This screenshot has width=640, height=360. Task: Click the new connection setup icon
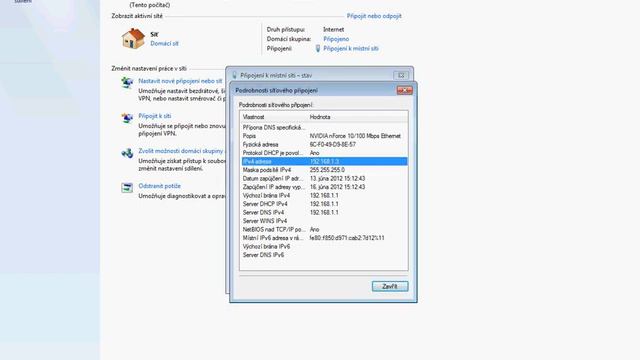[127, 82]
